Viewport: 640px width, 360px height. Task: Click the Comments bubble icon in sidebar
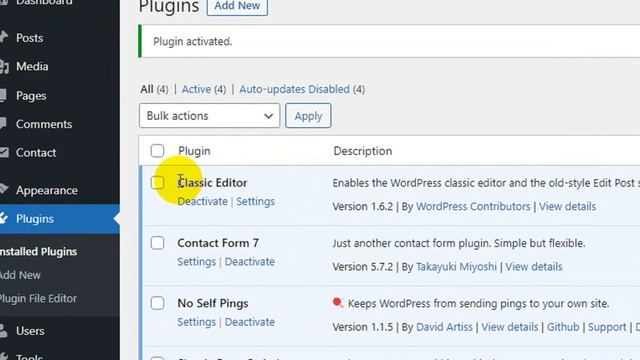3,124
